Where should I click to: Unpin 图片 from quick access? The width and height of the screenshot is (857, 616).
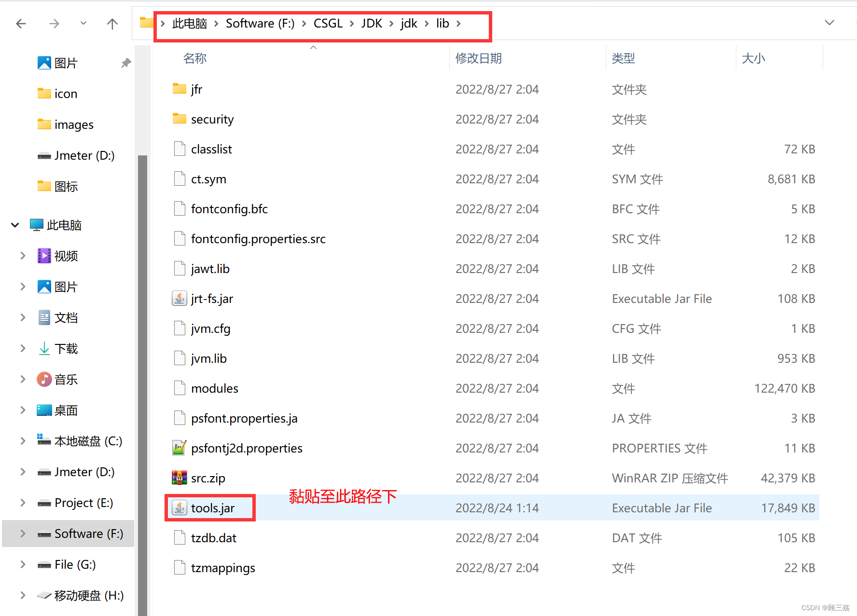126,63
